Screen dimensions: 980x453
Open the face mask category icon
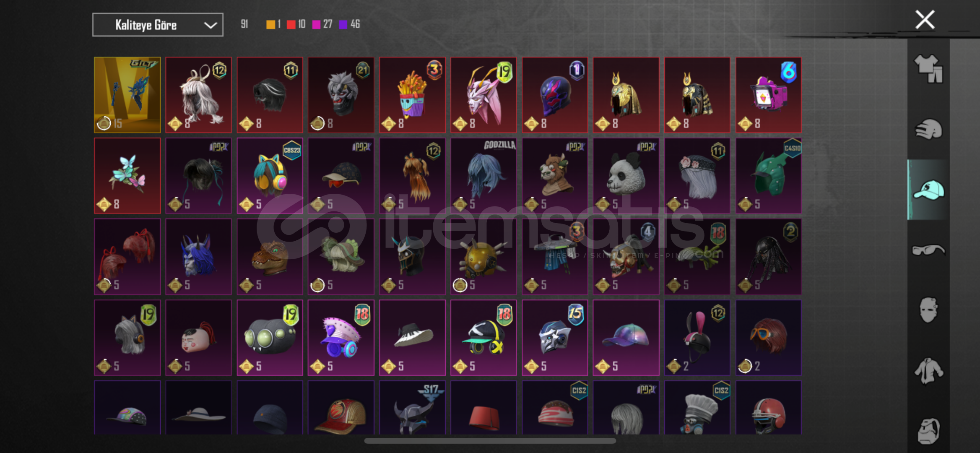click(928, 310)
